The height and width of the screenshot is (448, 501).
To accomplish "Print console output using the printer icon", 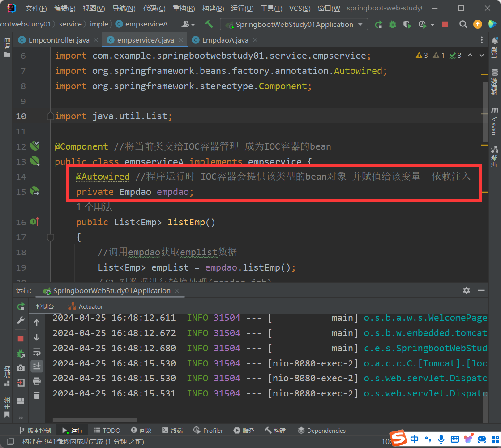I will click(37, 381).
